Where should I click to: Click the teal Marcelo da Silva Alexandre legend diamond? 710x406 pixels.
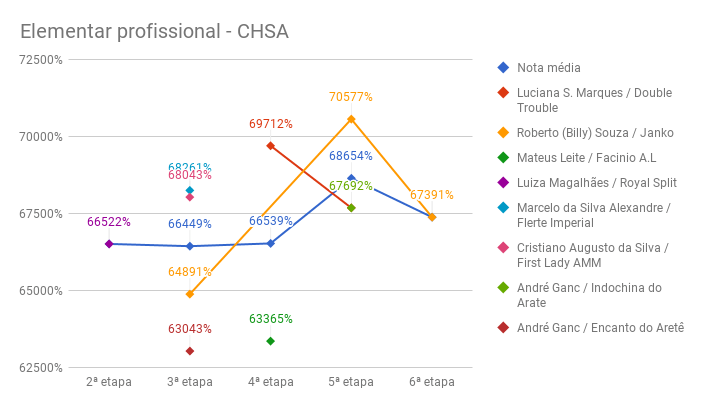(x=502, y=208)
